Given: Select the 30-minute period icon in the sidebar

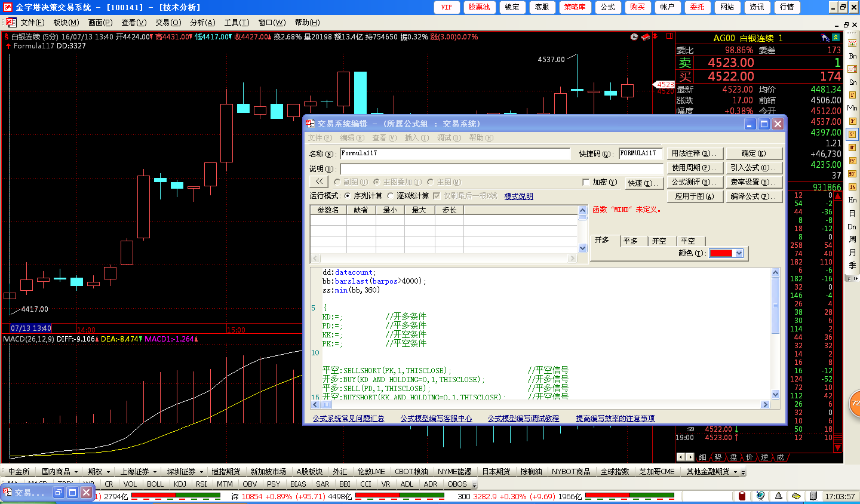Looking at the screenshot, I should coord(852,174).
